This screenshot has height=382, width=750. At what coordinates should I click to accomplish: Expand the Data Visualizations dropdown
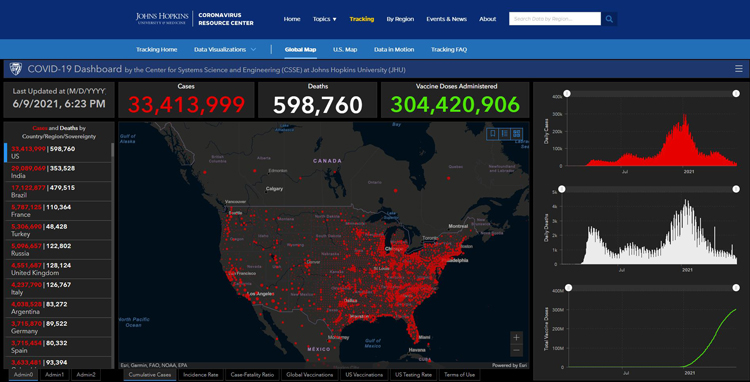pyautogui.click(x=225, y=50)
